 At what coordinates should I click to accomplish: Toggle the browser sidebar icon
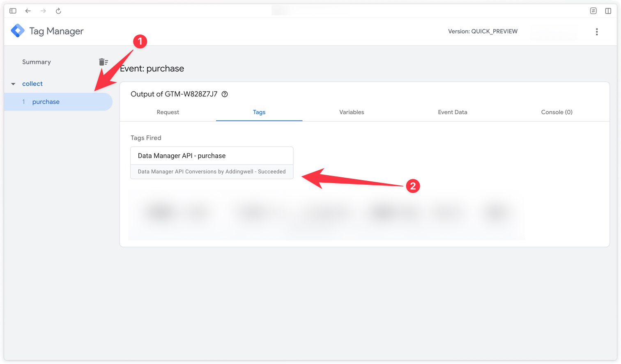tap(13, 11)
